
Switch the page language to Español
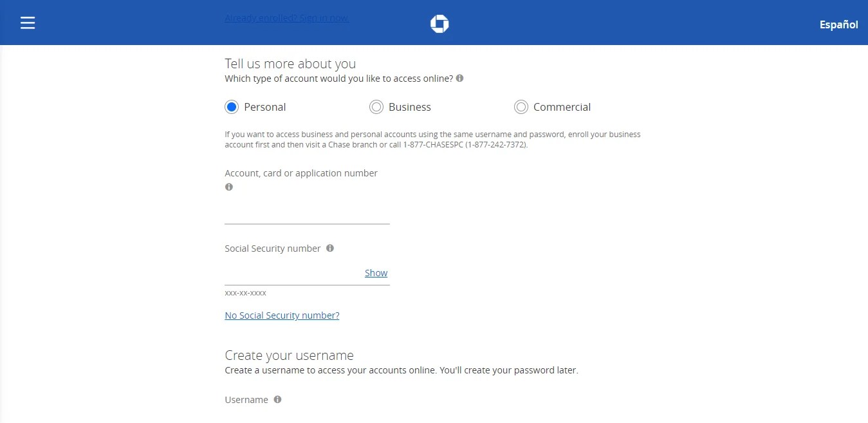pyautogui.click(x=838, y=24)
